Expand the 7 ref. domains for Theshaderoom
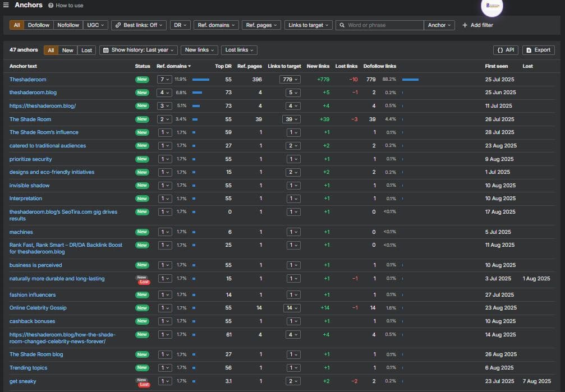Image resolution: width=565 pixels, height=392 pixels. point(164,79)
